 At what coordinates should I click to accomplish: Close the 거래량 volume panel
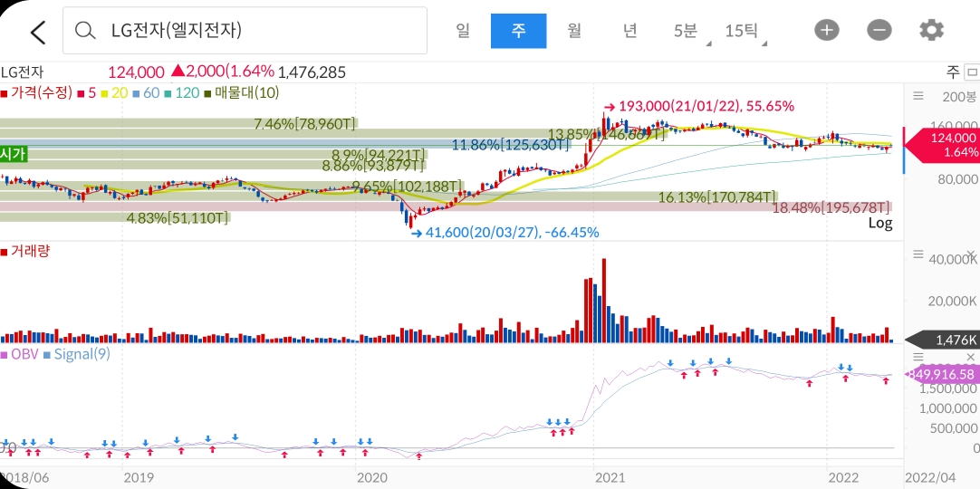tap(970, 254)
